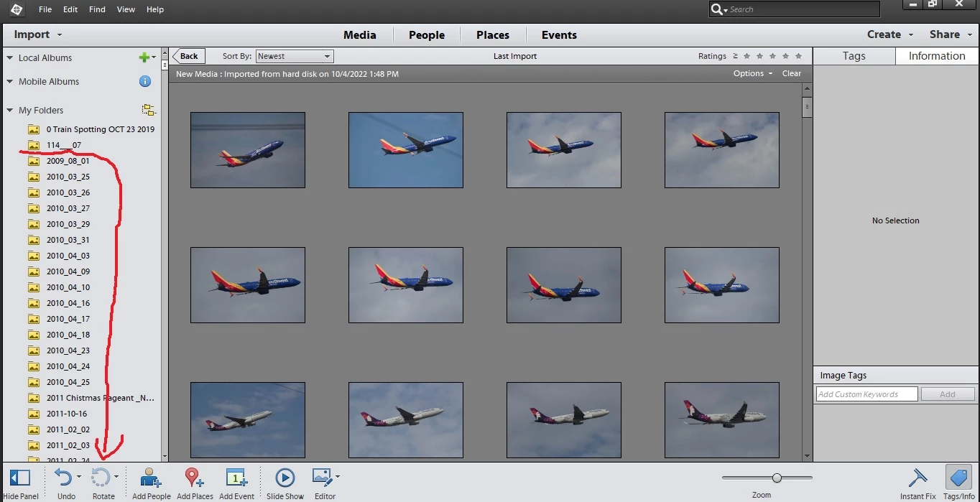Open the Find menu
The height and width of the screenshot is (502, 980).
point(97,9)
